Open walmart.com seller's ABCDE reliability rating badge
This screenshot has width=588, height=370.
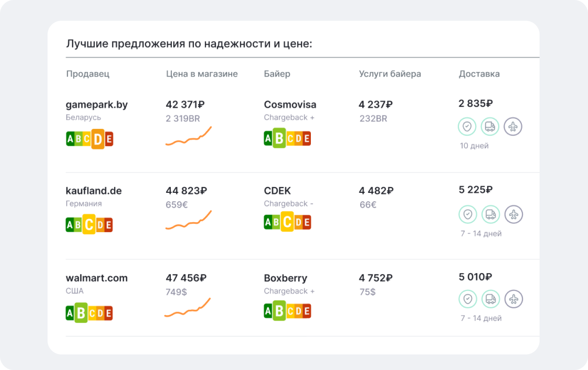(89, 313)
